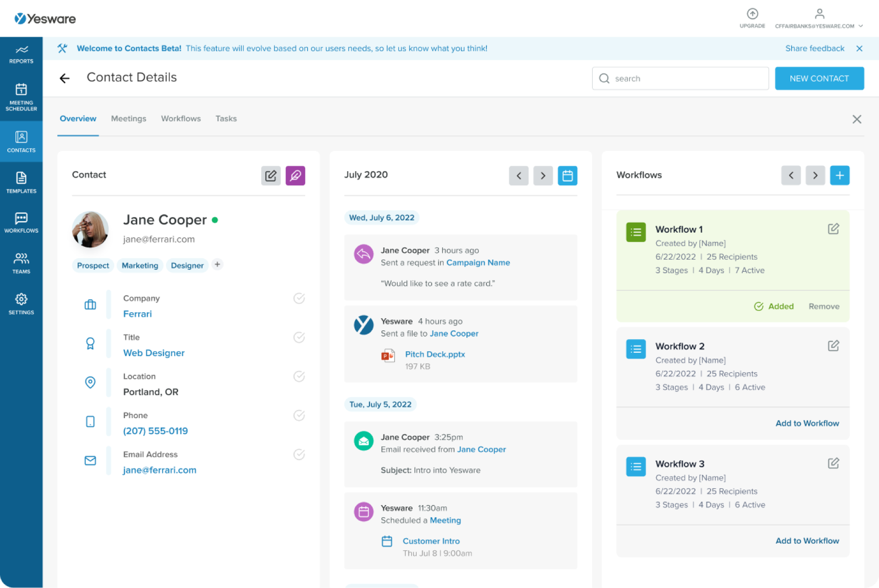
Task: Switch to the Meetings tab
Action: [x=128, y=119]
